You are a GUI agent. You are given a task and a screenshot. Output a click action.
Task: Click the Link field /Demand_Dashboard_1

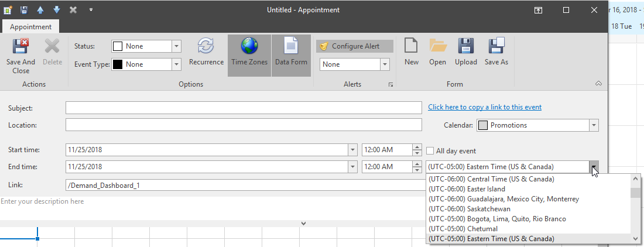coord(245,185)
